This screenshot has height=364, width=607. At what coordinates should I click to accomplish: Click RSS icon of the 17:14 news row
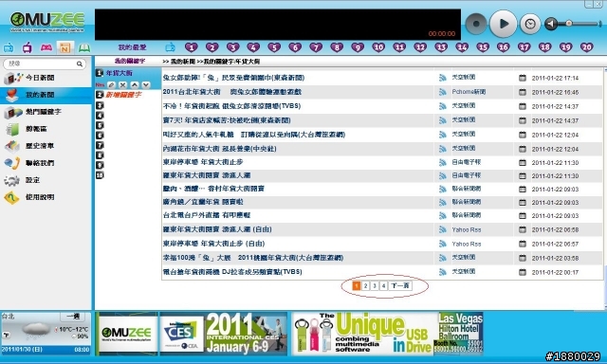pyautogui.click(x=443, y=78)
